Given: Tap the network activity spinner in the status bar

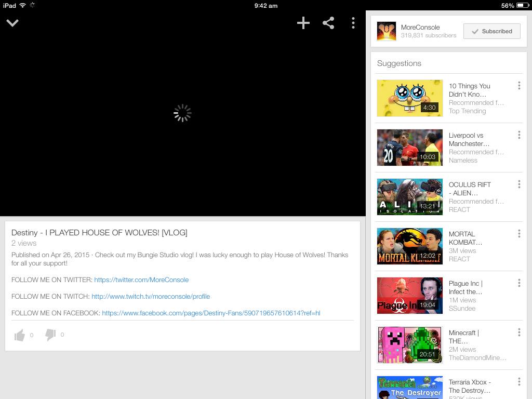Looking at the screenshot, I should click(32, 5).
